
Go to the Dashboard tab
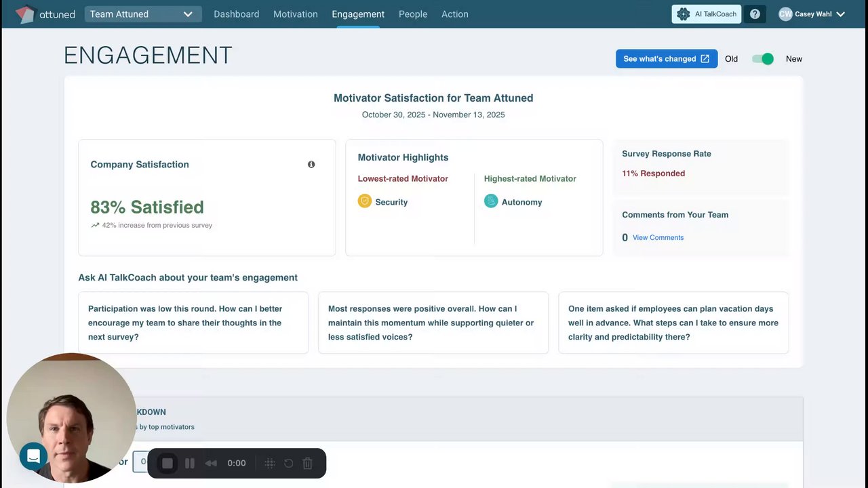236,14
